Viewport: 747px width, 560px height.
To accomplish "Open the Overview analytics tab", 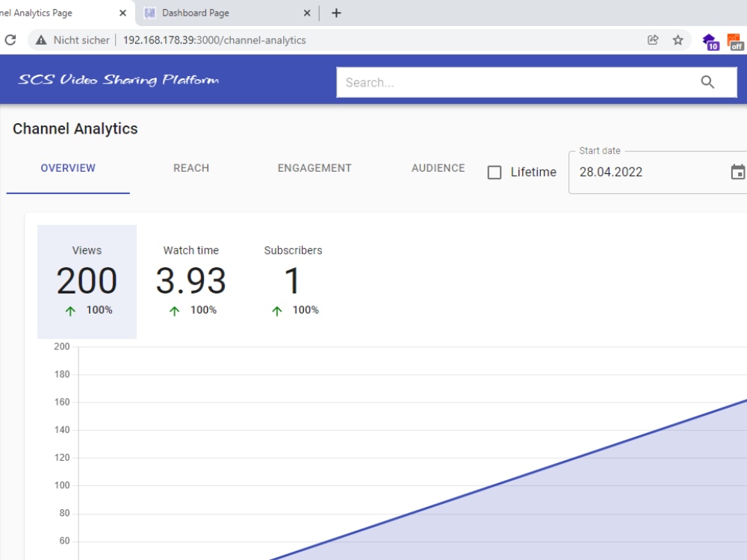I will tap(68, 168).
